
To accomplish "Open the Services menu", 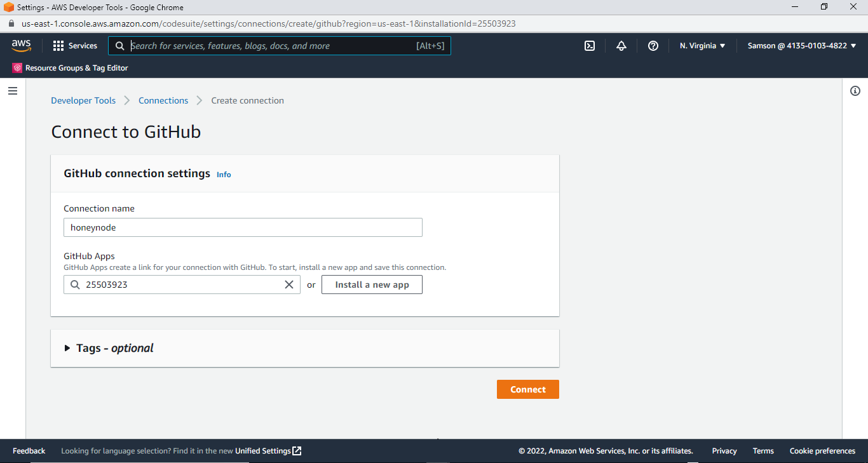I will click(x=75, y=45).
